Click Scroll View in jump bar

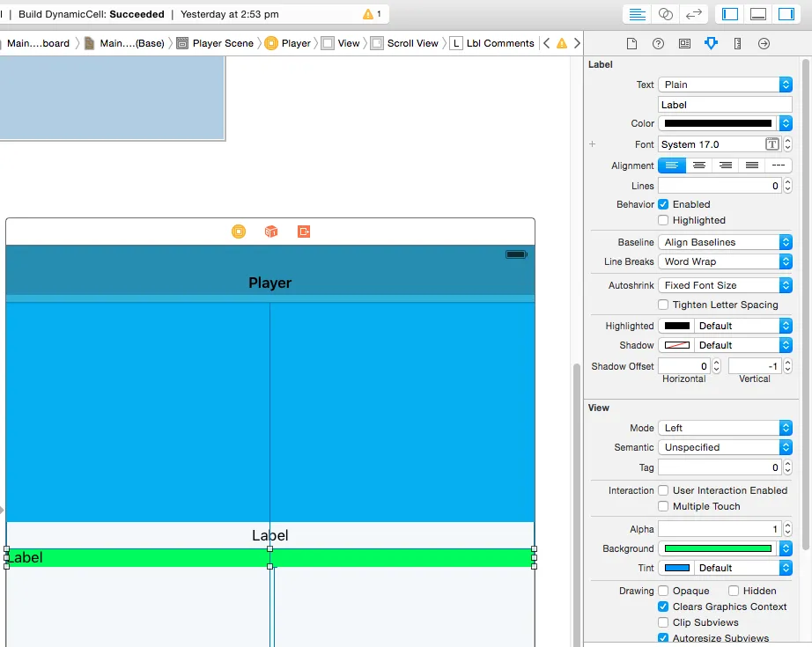[406, 43]
